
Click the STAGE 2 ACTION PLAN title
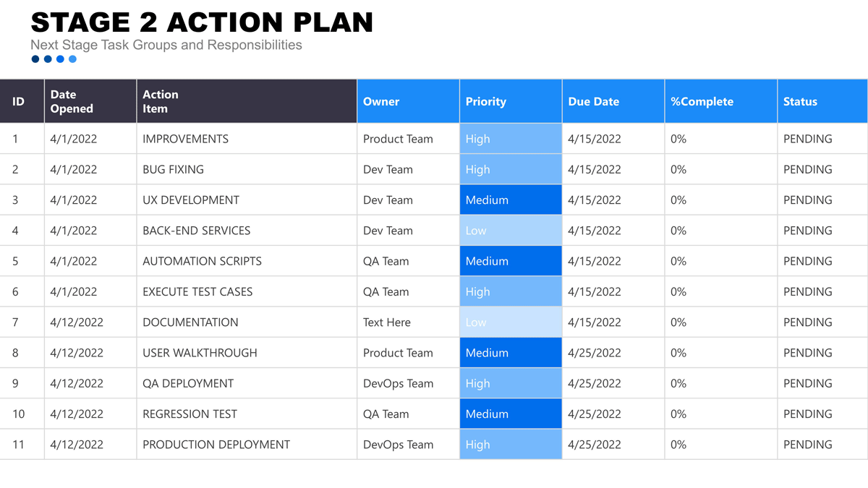(x=202, y=22)
